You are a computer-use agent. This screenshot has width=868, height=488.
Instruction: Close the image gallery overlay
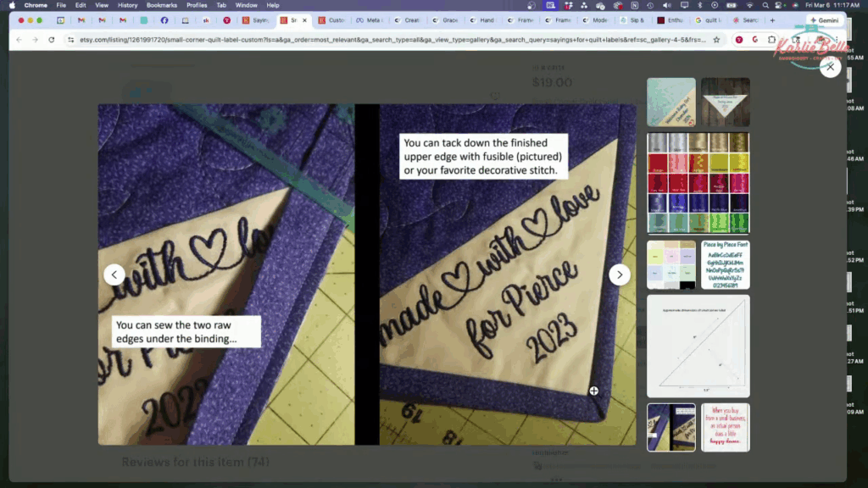(830, 67)
